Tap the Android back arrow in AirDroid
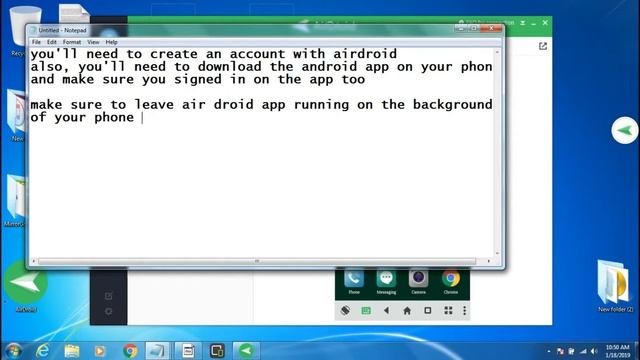 click(386, 311)
